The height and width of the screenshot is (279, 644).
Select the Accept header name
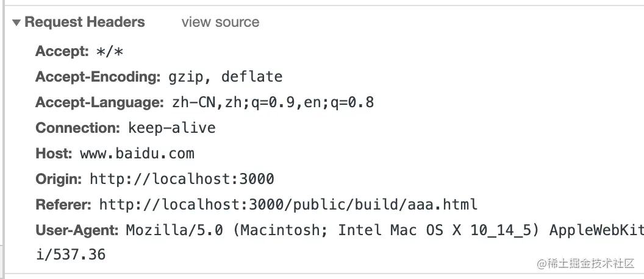[x=62, y=52]
